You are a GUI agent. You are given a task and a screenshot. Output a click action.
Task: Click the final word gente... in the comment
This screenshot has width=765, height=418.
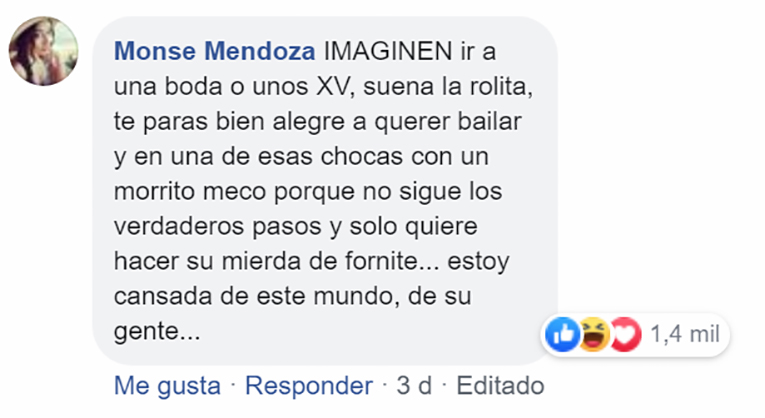coord(157,333)
